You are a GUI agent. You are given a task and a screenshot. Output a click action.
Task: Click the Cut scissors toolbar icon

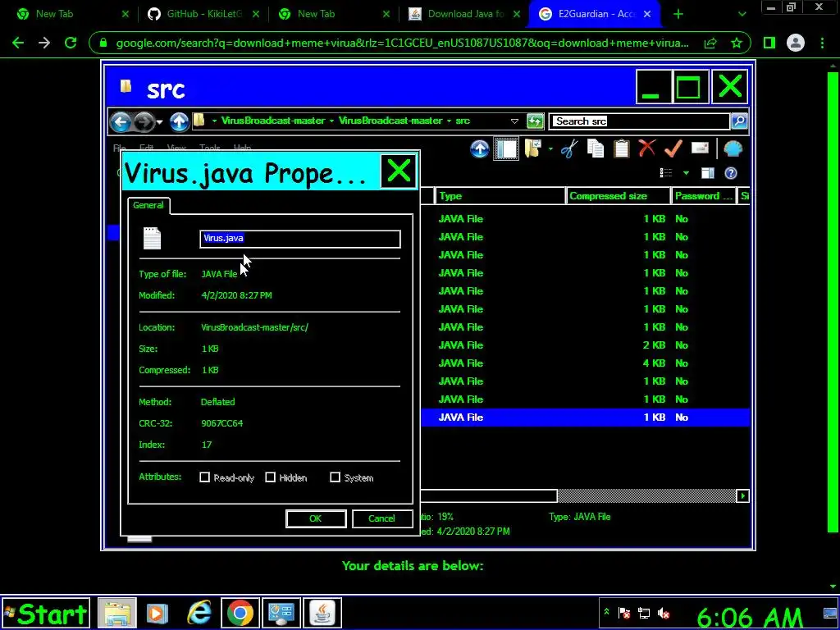click(x=569, y=149)
